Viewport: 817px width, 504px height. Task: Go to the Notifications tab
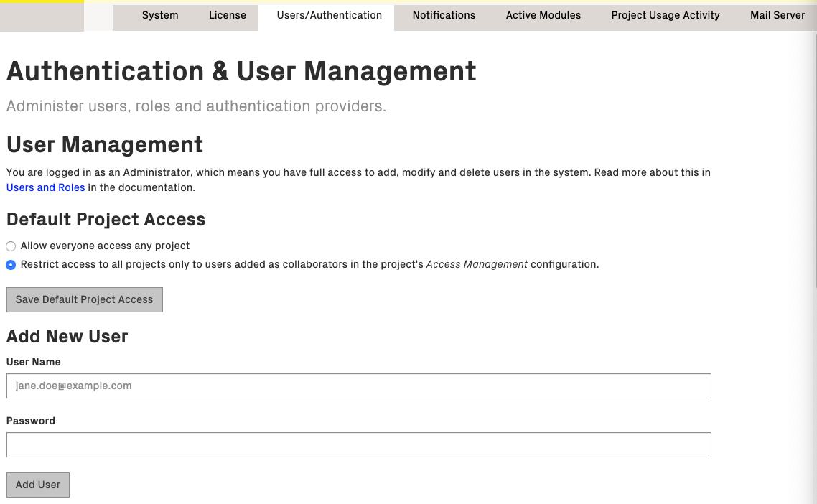[x=444, y=15]
